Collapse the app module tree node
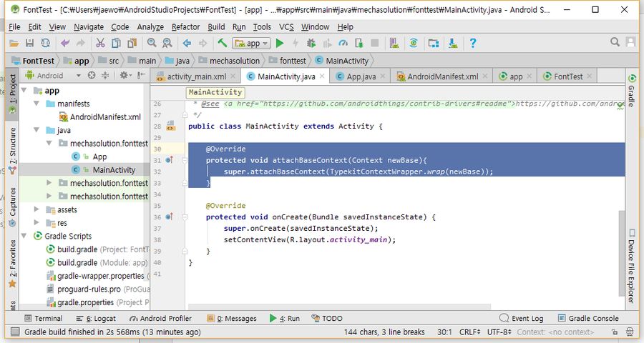Image resolution: width=644 pixels, height=343 pixels. [x=24, y=90]
